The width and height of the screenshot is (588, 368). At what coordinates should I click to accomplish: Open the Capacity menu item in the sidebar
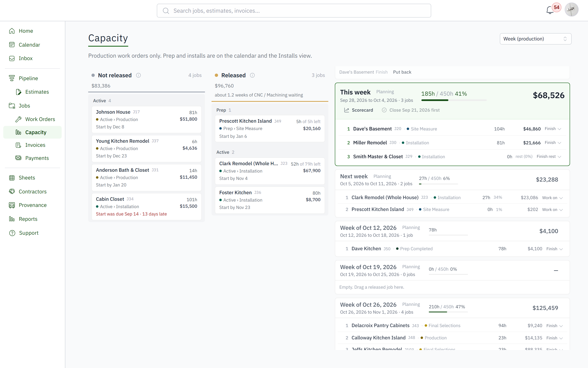click(x=32, y=132)
